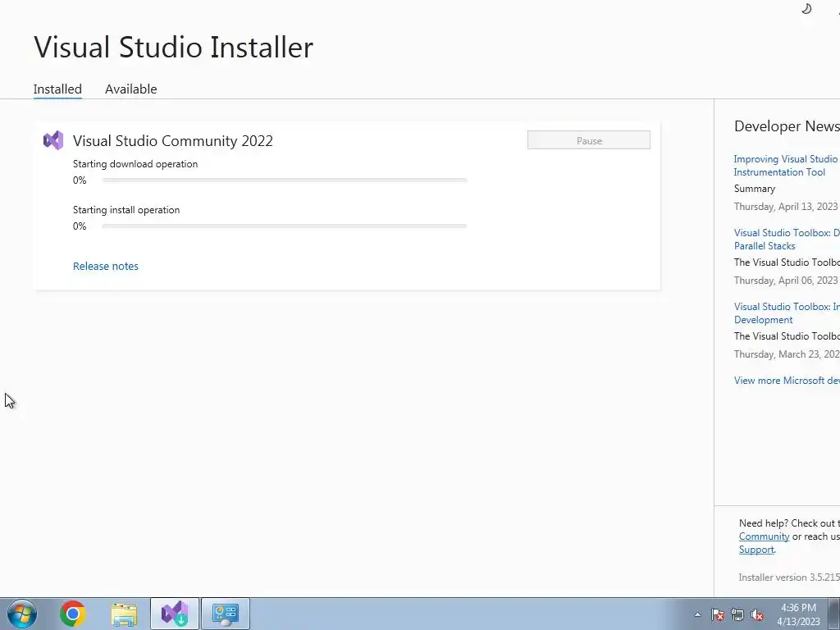Click the Visual Studio Community 2022 logo icon
Image resolution: width=840 pixels, height=630 pixels.
click(53, 140)
